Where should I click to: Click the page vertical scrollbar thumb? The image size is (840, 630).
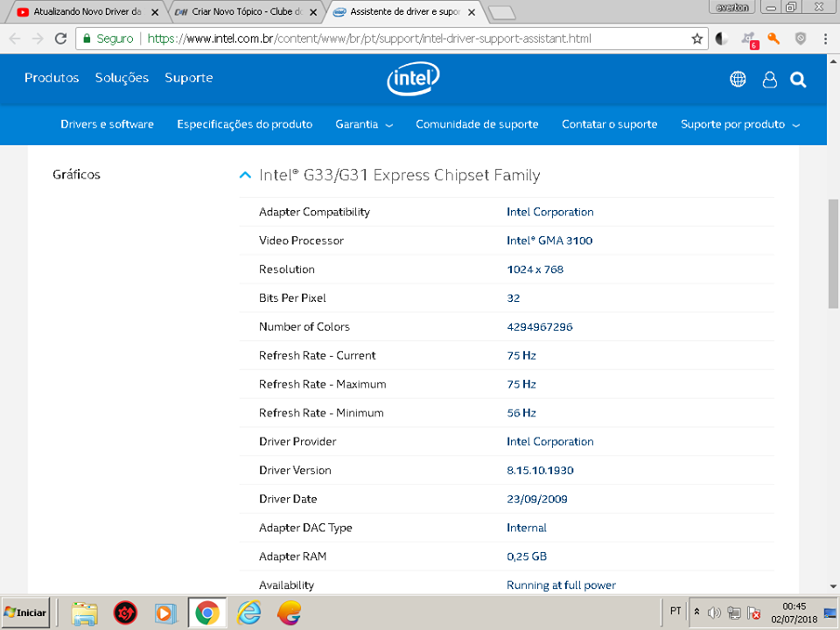tap(833, 254)
